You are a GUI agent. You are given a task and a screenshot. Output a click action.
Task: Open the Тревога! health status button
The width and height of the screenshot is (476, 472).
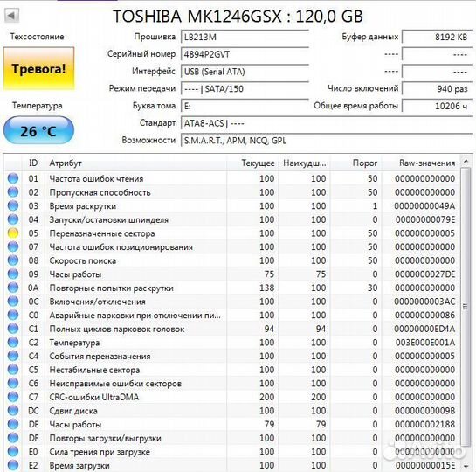point(38,69)
